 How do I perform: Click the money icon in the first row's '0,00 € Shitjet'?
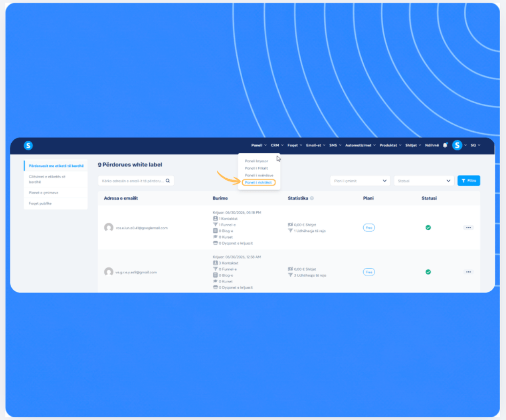coord(290,225)
